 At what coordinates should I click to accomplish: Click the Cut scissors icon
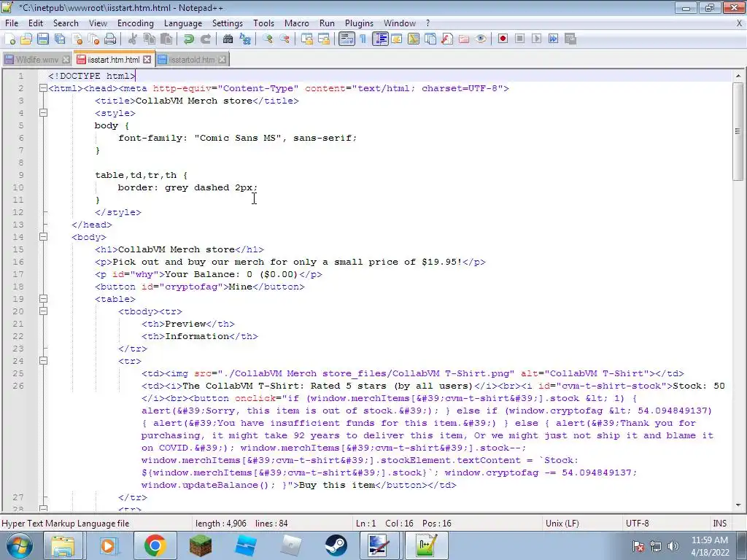tap(133, 39)
